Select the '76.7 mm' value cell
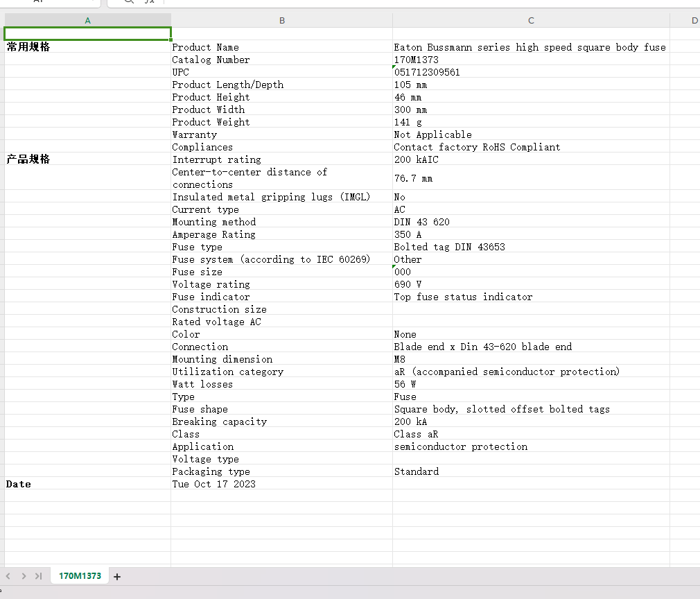The image size is (700, 599). pyautogui.click(x=531, y=178)
